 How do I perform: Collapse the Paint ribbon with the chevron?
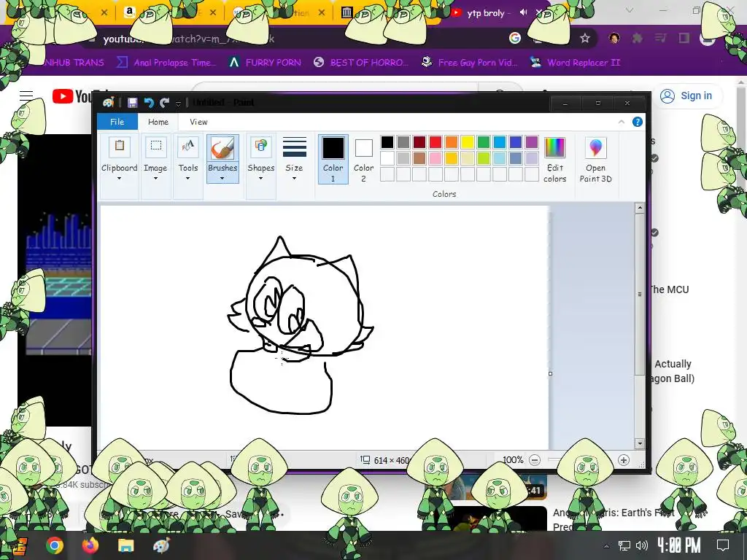click(622, 122)
